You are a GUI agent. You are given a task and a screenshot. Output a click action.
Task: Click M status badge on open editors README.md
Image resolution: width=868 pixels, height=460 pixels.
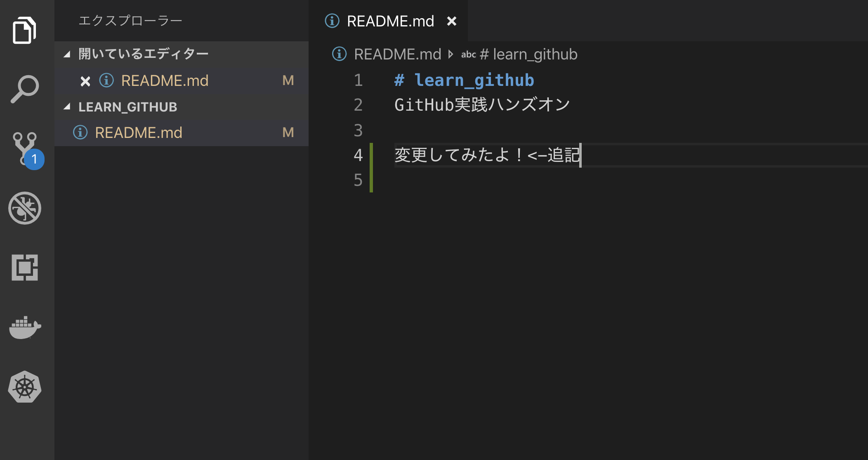point(288,81)
